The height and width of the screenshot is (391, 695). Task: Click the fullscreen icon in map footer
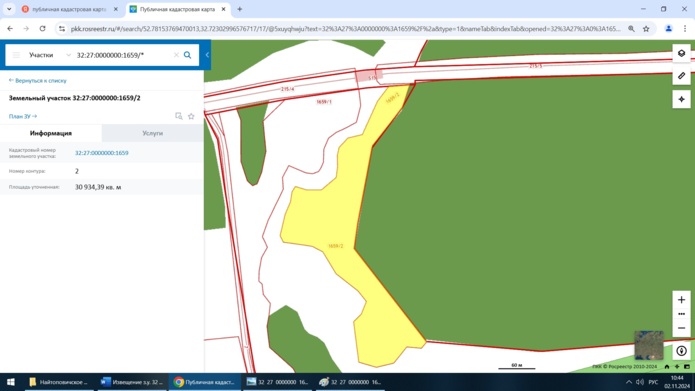(687, 367)
